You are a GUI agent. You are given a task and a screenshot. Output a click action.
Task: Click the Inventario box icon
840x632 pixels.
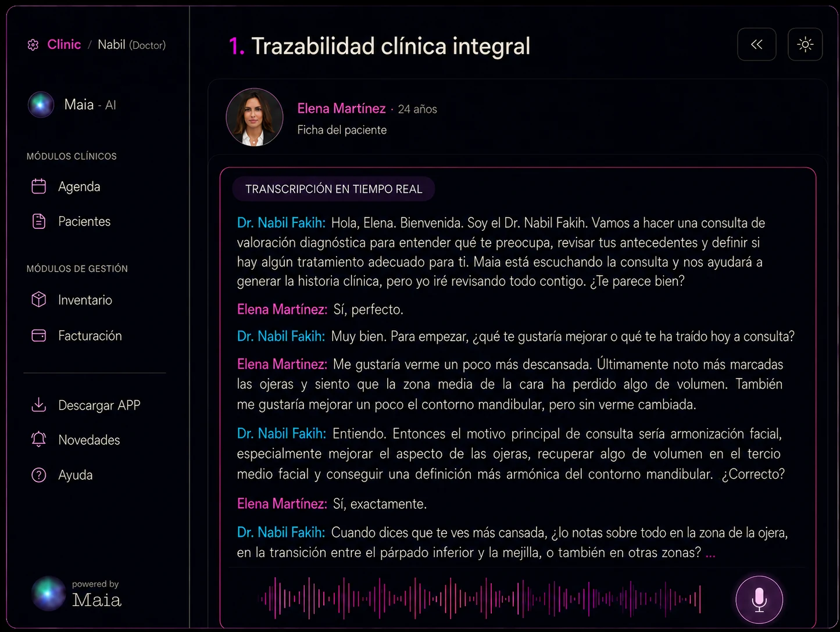39,300
